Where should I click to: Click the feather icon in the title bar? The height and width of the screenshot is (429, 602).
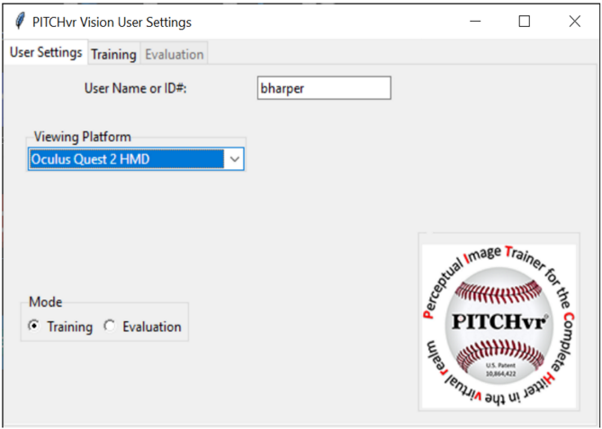point(17,21)
